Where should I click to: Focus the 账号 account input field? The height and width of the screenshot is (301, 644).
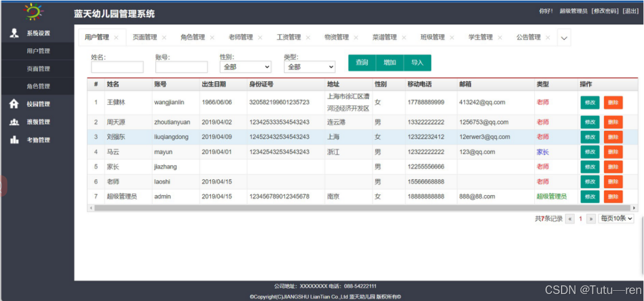point(181,67)
